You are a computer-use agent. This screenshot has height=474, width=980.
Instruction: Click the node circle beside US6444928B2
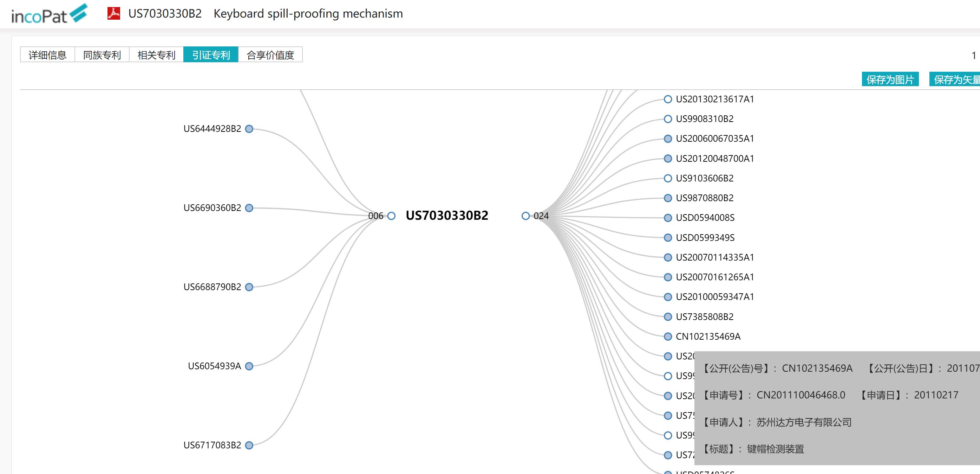[x=249, y=129]
